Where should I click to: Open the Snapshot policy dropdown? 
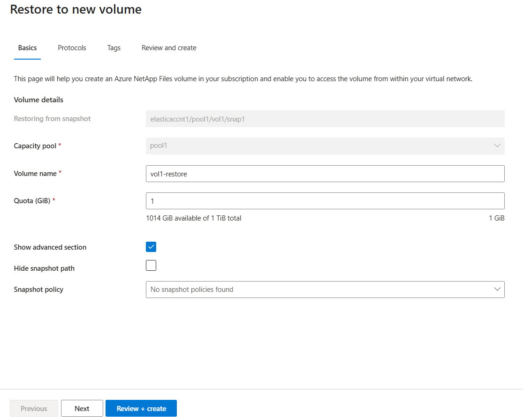[x=325, y=290]
